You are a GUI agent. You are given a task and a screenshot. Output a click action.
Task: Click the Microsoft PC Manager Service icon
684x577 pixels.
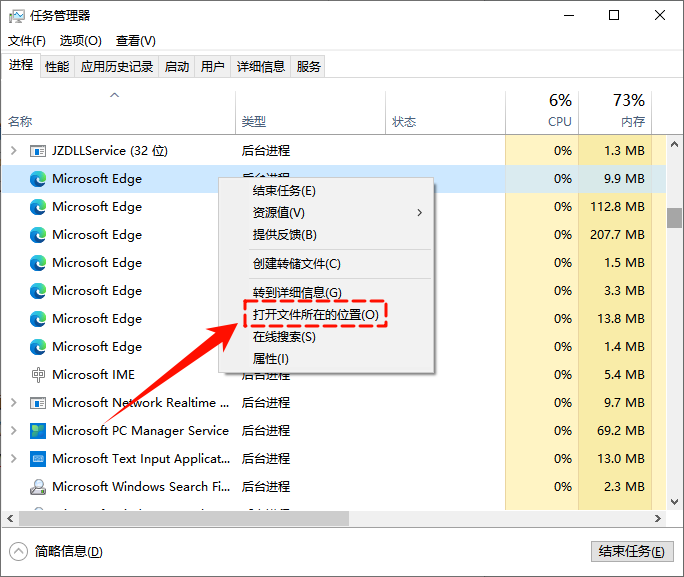click(x=38, y=431)
